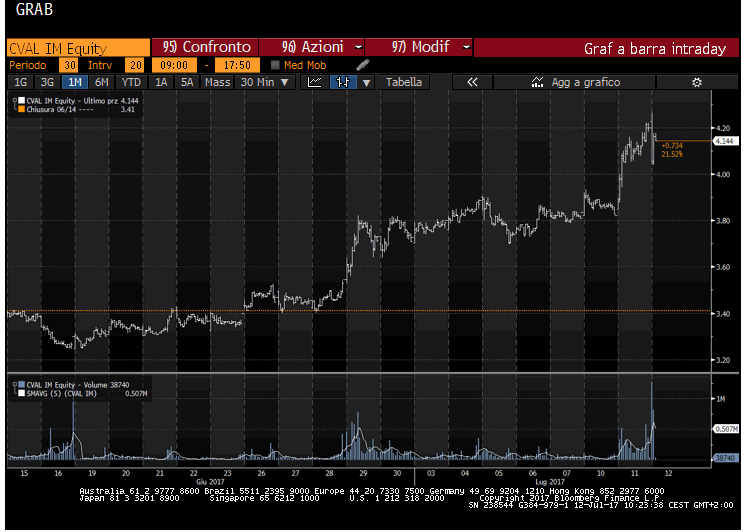The image size is (744, 532).
Task: Switch to 3G time range
Action: (47, 82)
